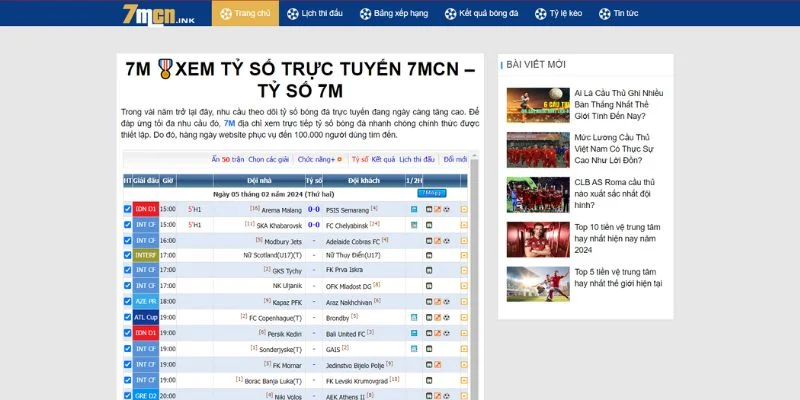Open analysis icon in Modbury Jets row
Screen dimensions: 800x400
click(429, 241)
